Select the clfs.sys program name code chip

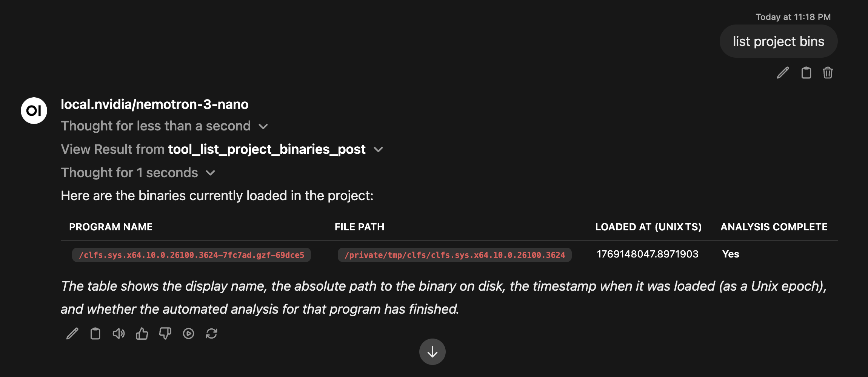(x=191, y=254)
